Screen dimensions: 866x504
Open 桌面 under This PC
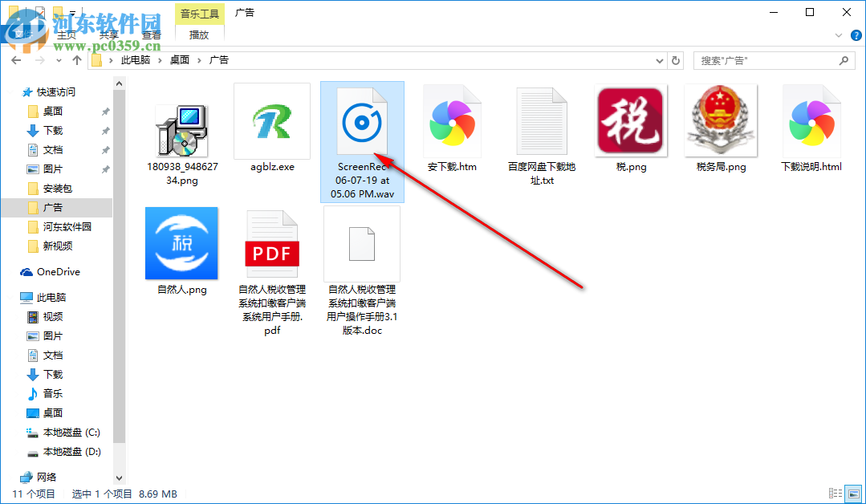coord(52,413)
